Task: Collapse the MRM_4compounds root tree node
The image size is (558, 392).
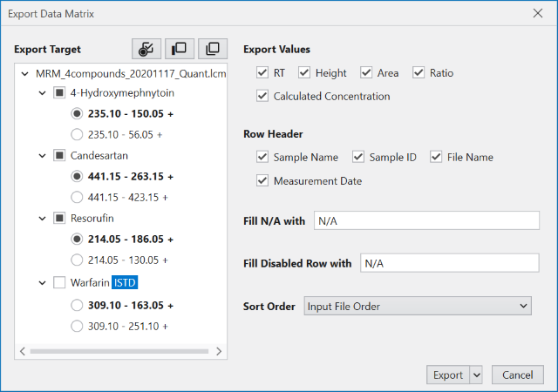Action: 24,74
